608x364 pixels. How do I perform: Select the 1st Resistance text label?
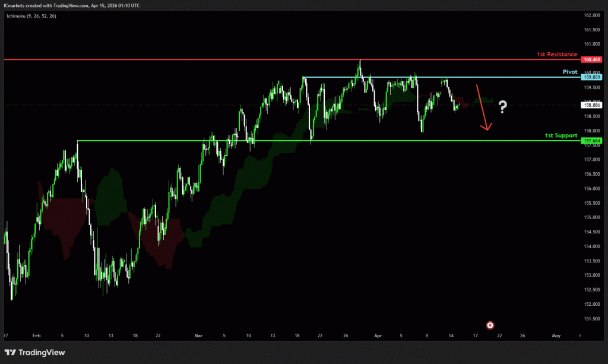557,55
